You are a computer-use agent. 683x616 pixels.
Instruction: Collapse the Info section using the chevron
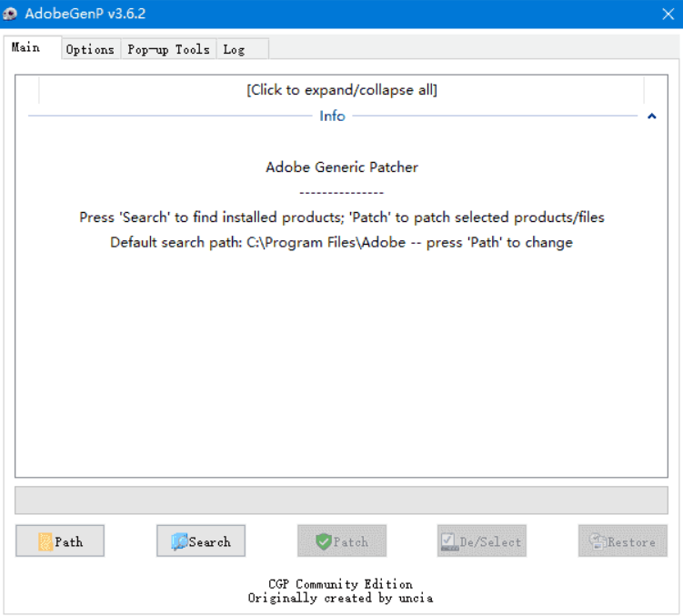651,116
